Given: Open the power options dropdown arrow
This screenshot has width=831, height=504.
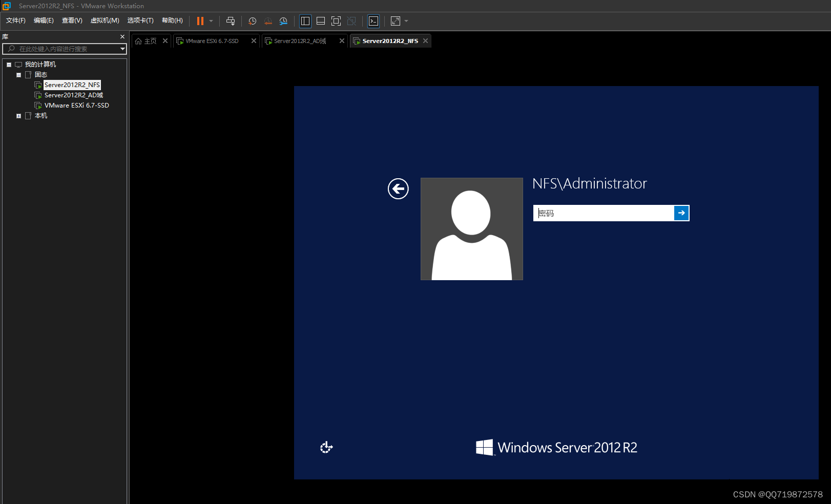Looking at the screenshot, I should click(x=211, y=21).
